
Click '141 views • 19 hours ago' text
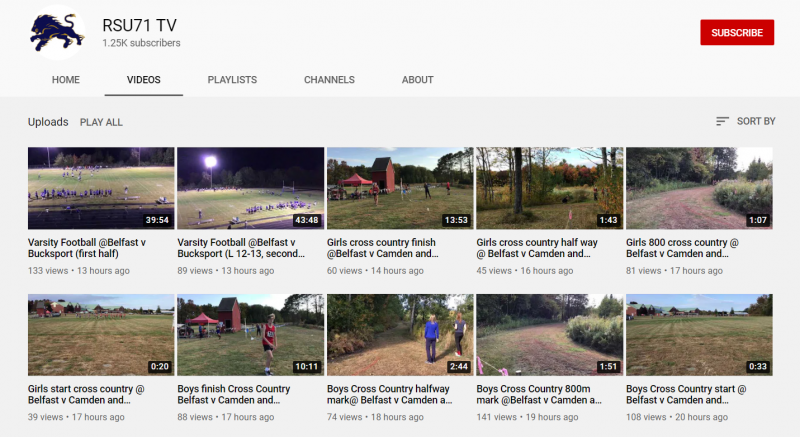click(527, 417)
